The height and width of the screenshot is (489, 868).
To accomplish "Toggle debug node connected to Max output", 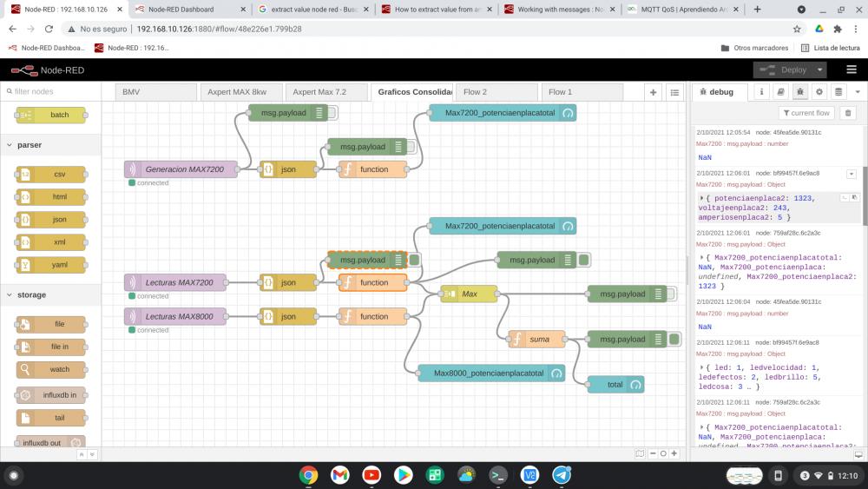I will pyautogui.click(x=671, y=294).
